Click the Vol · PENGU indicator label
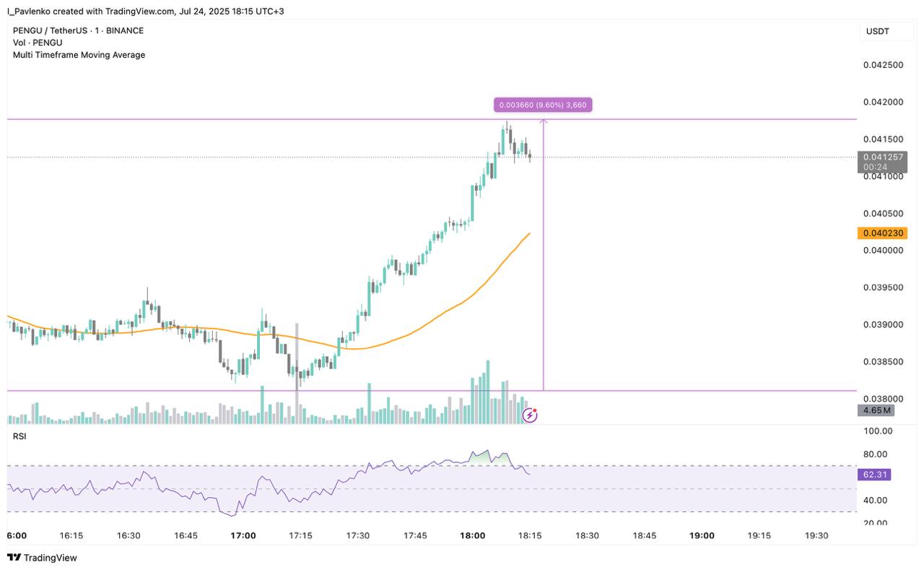The image size is (924, 570). point(38,43)
